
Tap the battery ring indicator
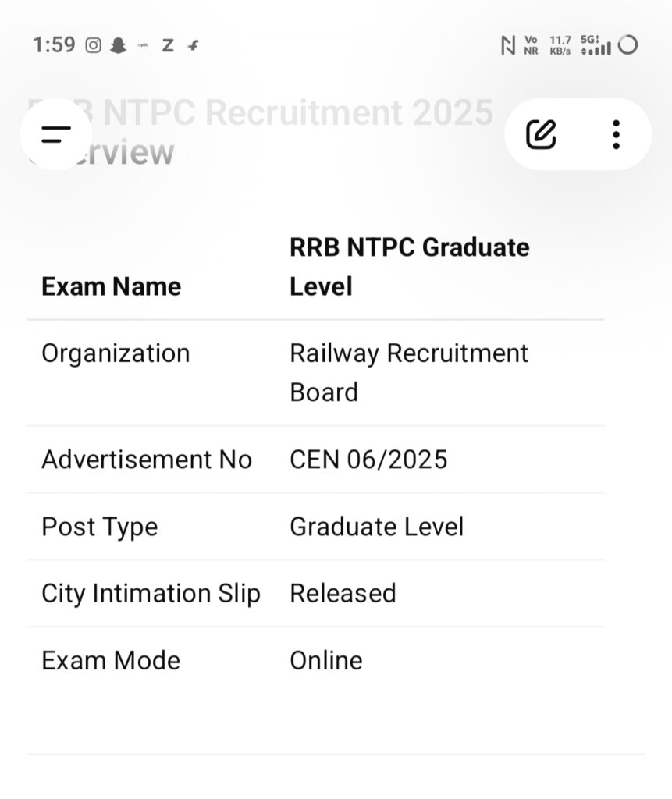[x=628, y=44]
